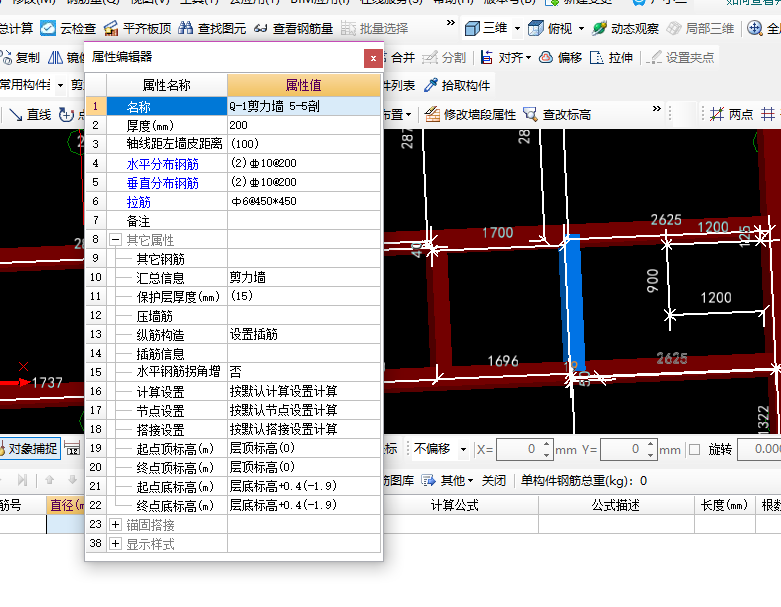Click 计算设置 value cell

[304, 391]
